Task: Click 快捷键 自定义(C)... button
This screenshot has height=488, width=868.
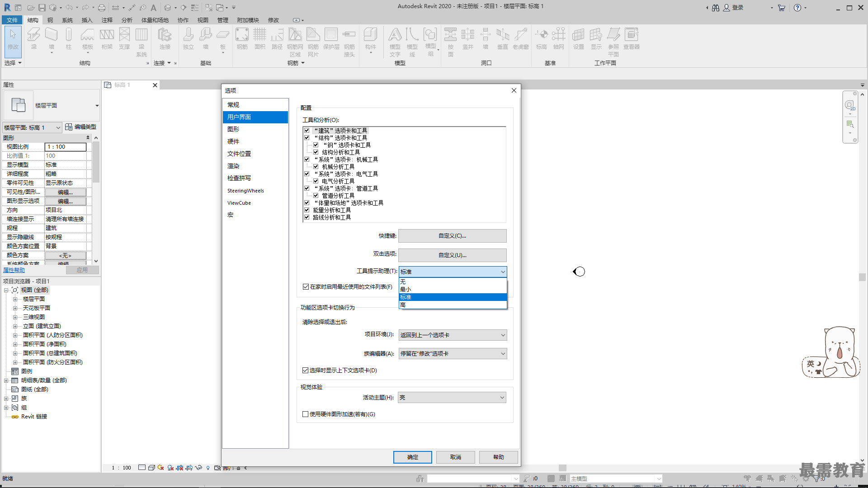Action: pyautogui.click(x=452, y=235)
